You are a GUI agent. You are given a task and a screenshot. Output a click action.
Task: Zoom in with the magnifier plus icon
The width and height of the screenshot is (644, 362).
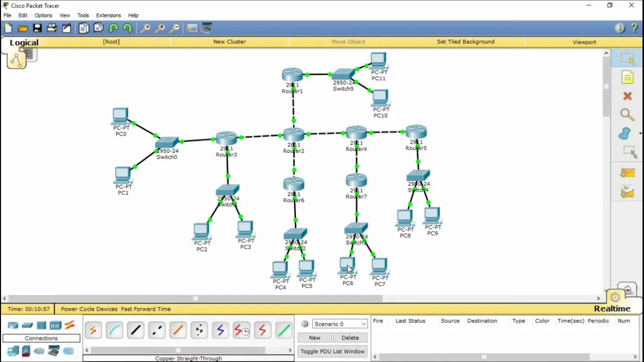point(145,28)
